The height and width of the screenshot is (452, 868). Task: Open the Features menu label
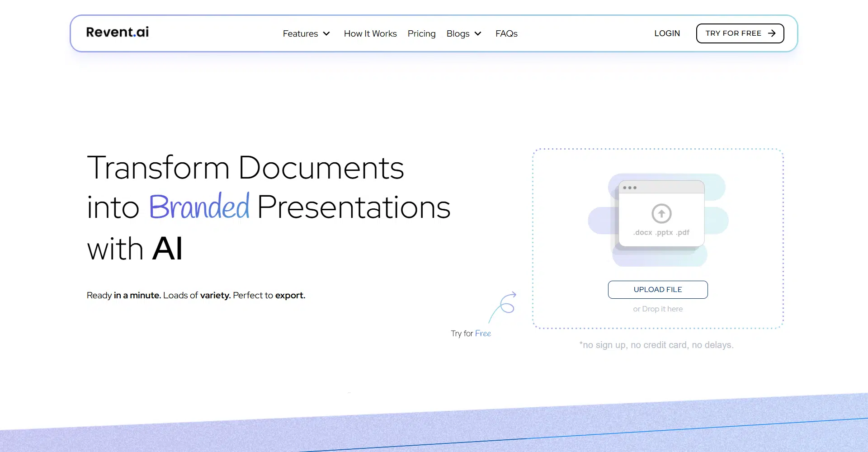coord(300,34)
